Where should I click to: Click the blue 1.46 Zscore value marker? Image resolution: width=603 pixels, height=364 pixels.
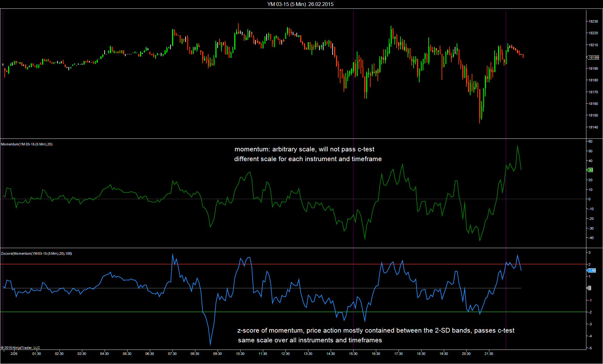point(592,270)
